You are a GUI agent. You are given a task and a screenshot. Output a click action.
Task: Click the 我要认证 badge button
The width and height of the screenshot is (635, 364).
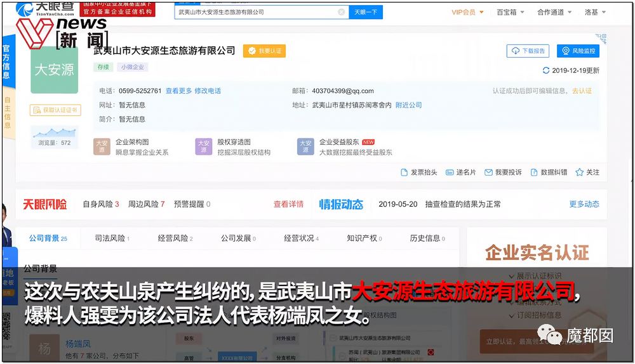click(x=264, y=51)
